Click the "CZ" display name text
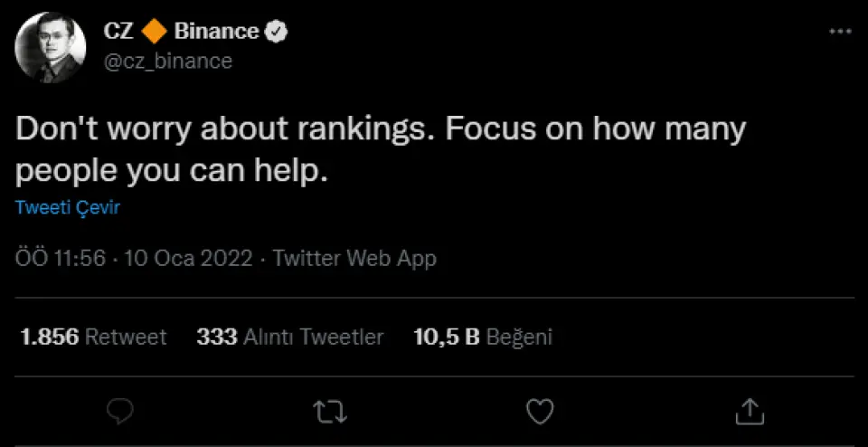This screenshot has height=447, width=868. tap(118, 32)
